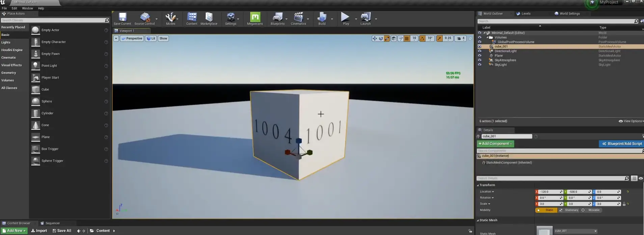Screen dimensions: 644x235
Task: Open the Modes toolbar icon
Action: tap(170, 17)
